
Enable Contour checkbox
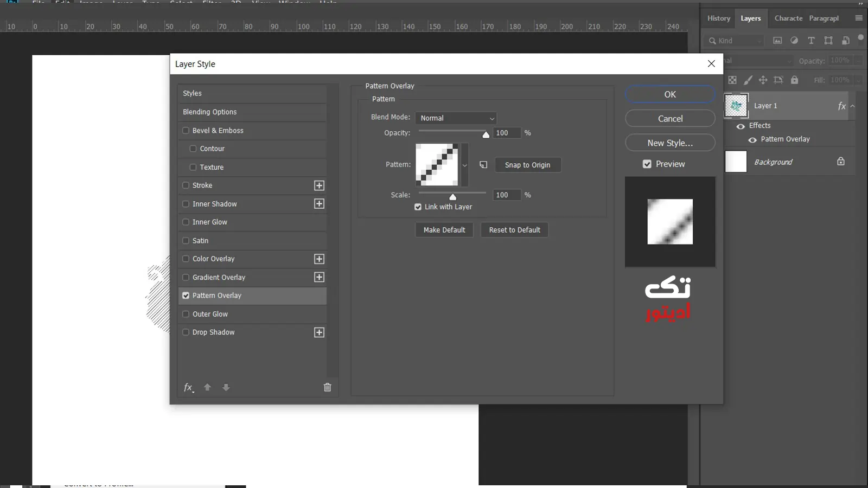point(193,149)
